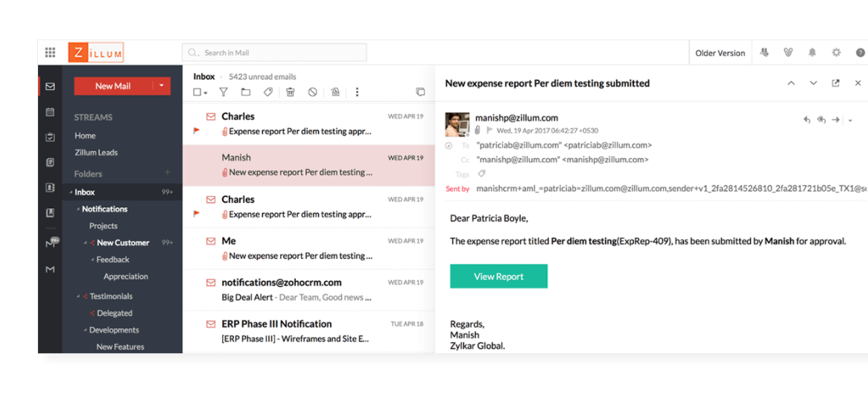Tick the select-all checkbox
This screenshot has height=407, width=868.
coord(197,92)
